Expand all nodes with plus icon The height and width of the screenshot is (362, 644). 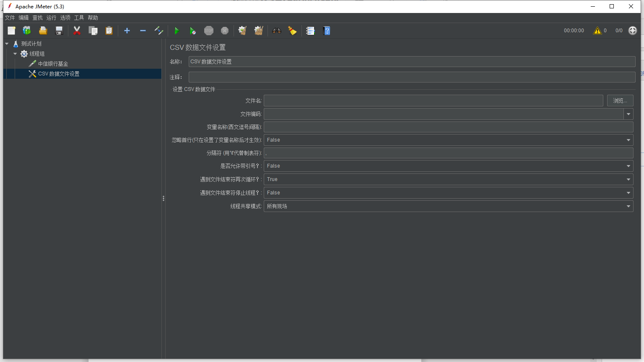tap(127, 31)
